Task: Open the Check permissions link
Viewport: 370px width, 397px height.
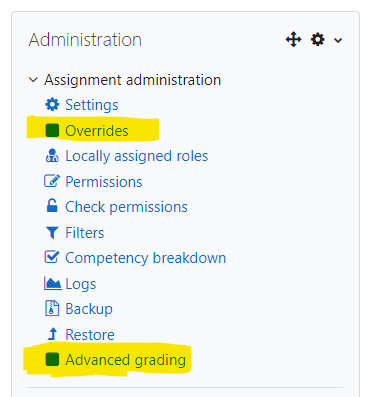Action: [x=126, y=207]
